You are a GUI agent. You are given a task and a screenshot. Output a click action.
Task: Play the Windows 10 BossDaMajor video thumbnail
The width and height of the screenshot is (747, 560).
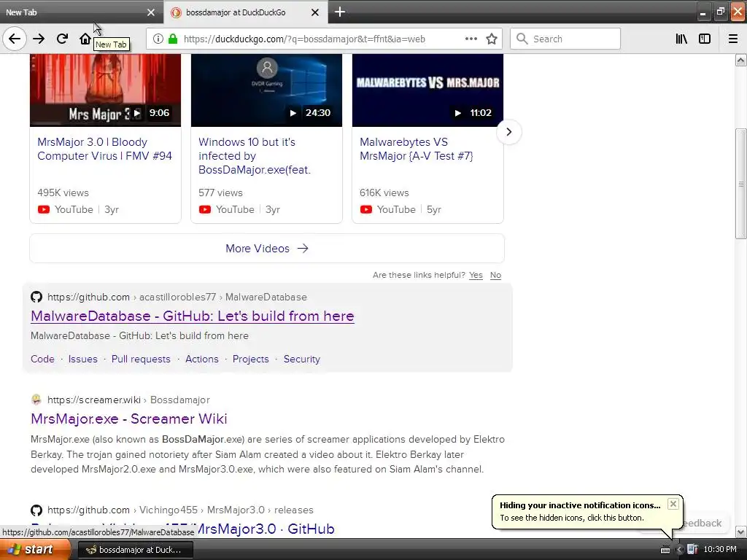coord(266,90)
